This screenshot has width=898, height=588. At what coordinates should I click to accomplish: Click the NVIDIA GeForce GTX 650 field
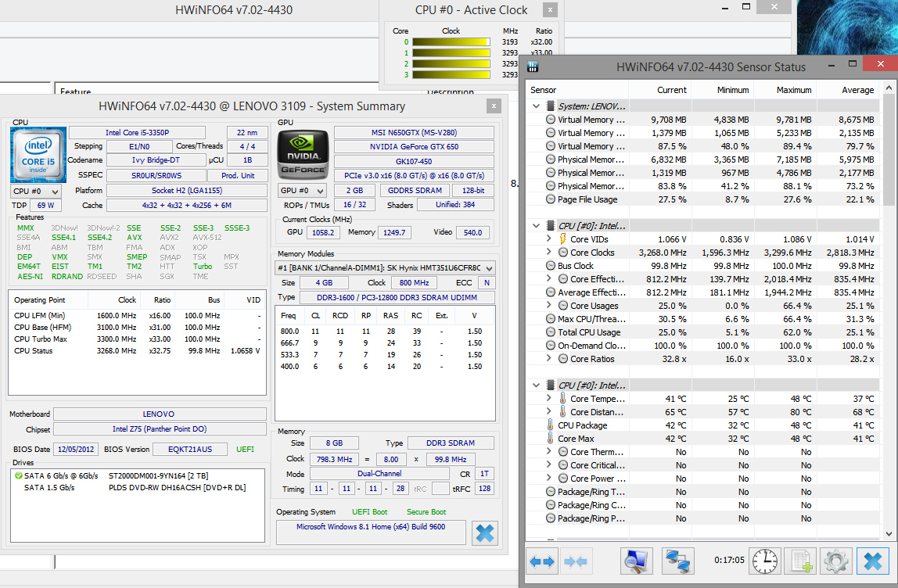click(414, 146)
